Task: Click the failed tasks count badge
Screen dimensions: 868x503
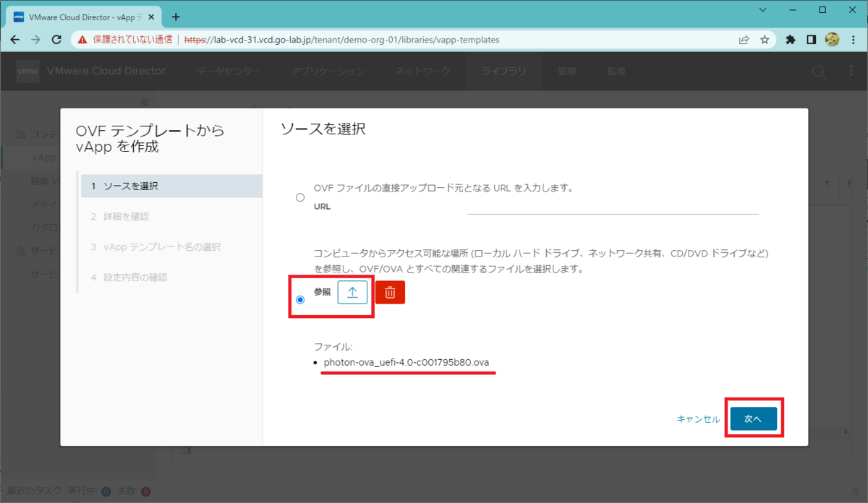Action: click(x=145, y=492)
